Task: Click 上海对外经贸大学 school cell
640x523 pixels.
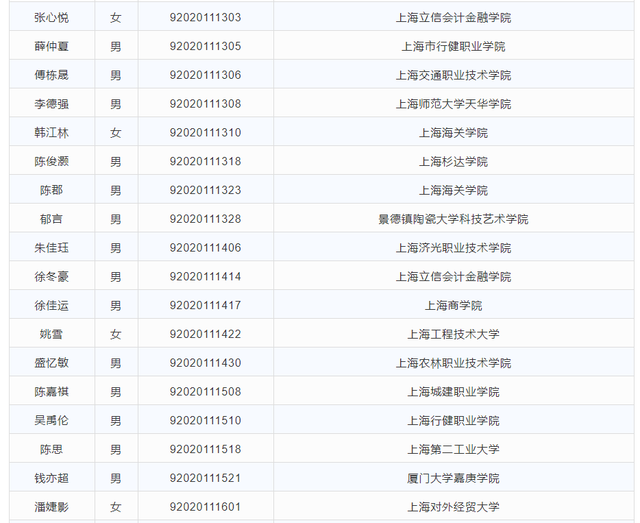Action: tap(453, 507)
